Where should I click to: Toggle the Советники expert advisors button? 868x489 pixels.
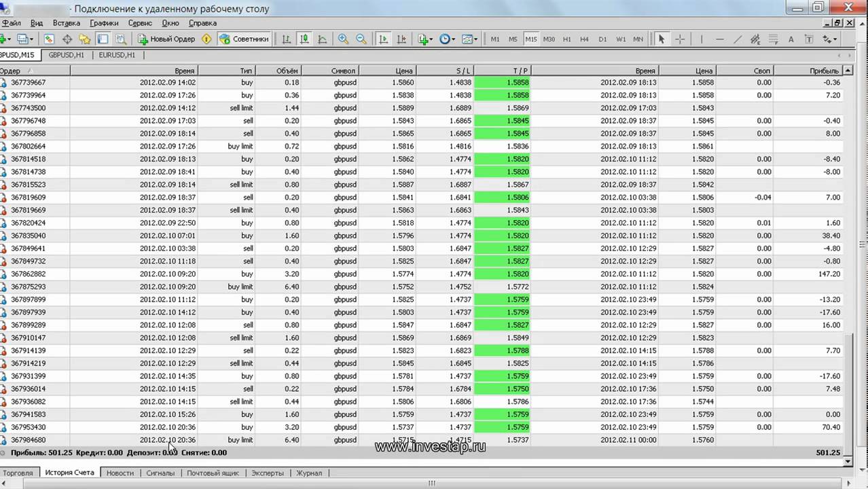[245, 39]
